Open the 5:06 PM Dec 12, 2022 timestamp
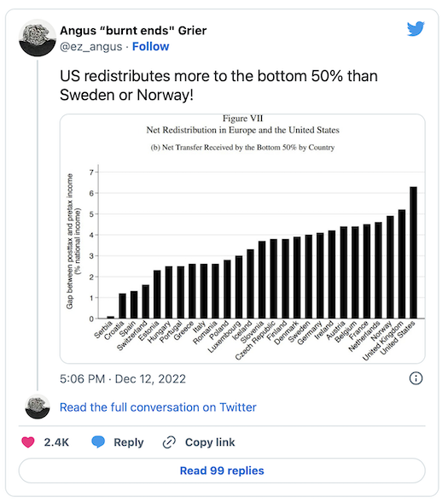This screenshot has height=503, width=448. [x=123, y=379]
